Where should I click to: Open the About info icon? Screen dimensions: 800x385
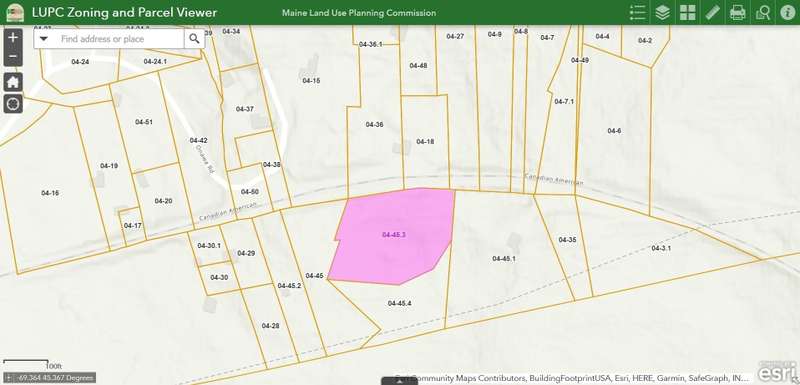[x=788, y=12]
